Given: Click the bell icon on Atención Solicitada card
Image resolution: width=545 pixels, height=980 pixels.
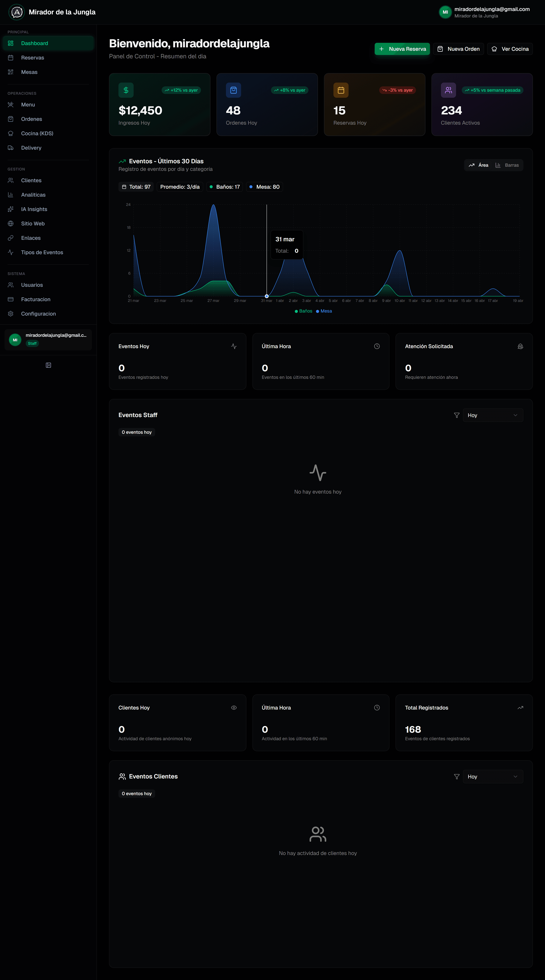Looking at the screenshot, I should [520, 346].
